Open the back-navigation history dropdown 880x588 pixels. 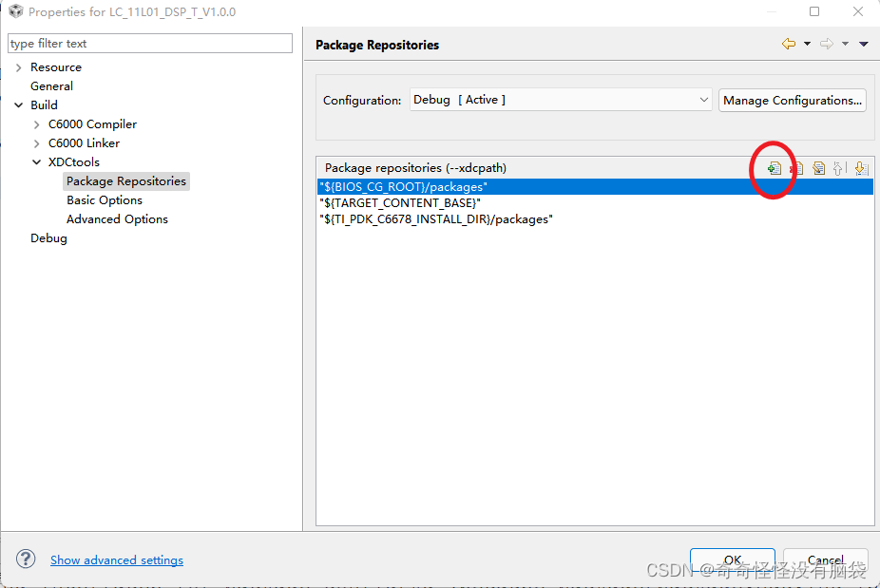(x=807, y=44)
